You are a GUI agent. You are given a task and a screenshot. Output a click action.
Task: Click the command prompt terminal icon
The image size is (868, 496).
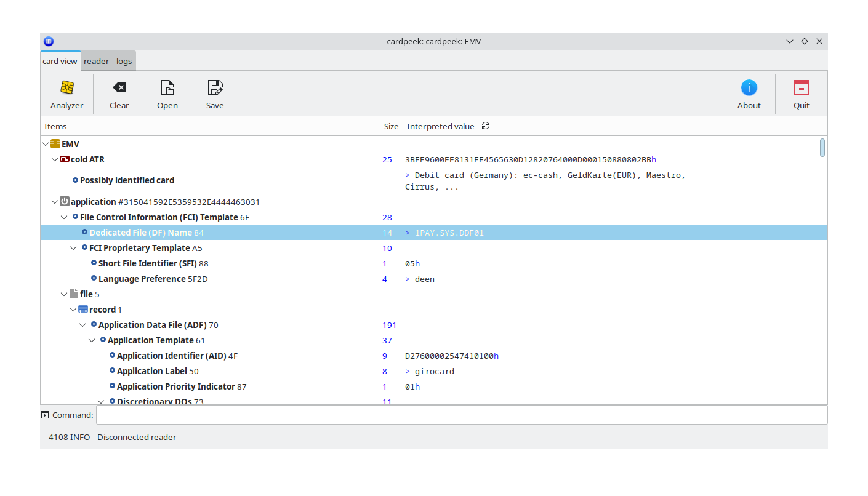[x=45, y=415]
